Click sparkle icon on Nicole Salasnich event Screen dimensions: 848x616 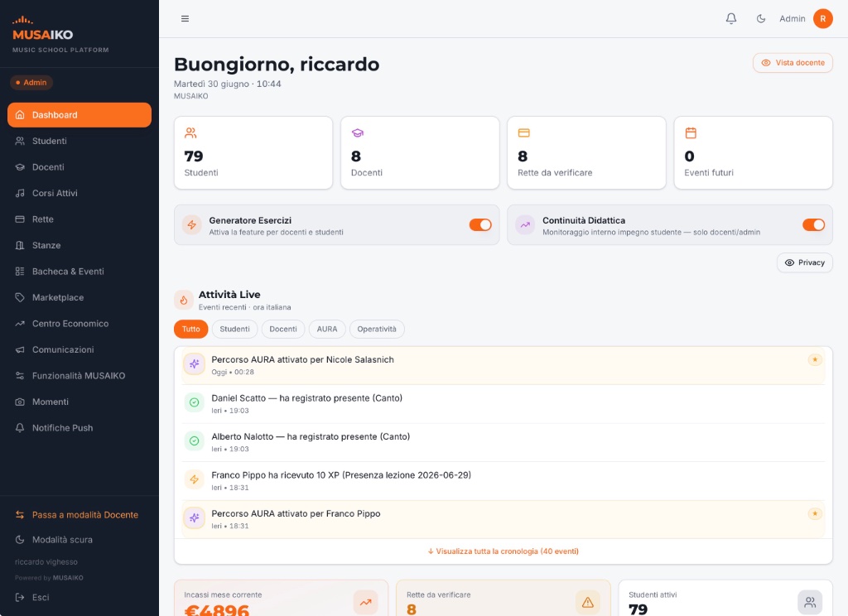click(194, 364)
